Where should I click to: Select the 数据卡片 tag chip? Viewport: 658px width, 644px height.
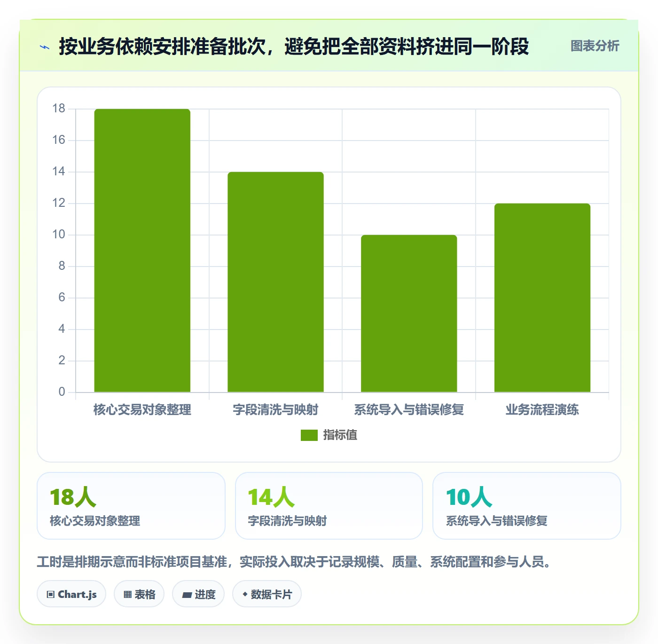pos(267,594)
